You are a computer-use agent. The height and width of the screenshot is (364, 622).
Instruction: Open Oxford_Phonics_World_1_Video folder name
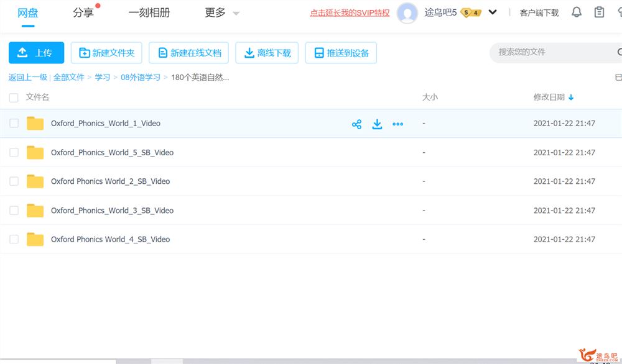pos(106,123)
